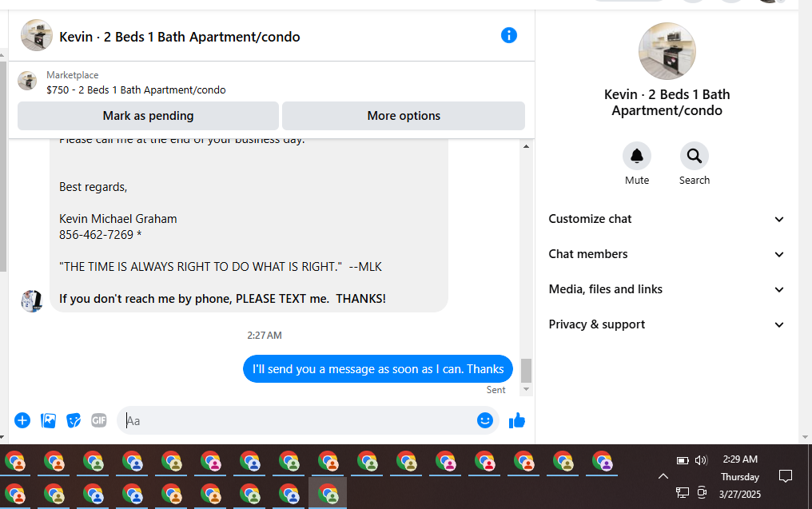Mute this conversation with the bell icon

[636, 156]
